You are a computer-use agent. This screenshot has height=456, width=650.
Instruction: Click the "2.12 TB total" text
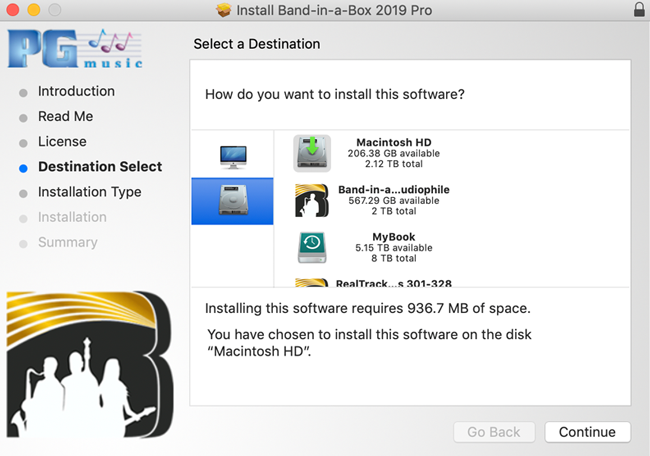point(393,164)
